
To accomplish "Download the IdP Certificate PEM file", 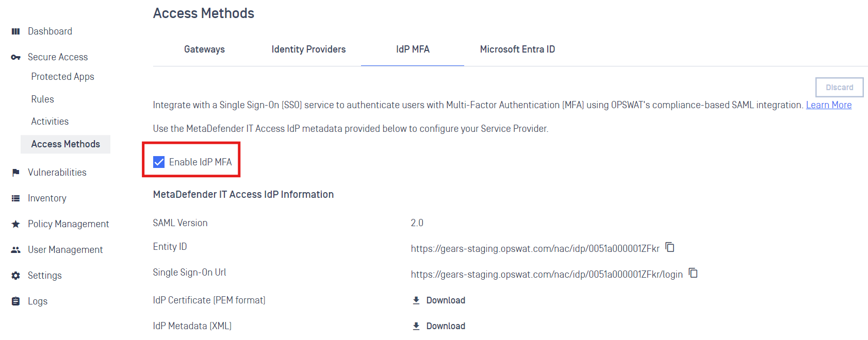I will tap(439, 300).
